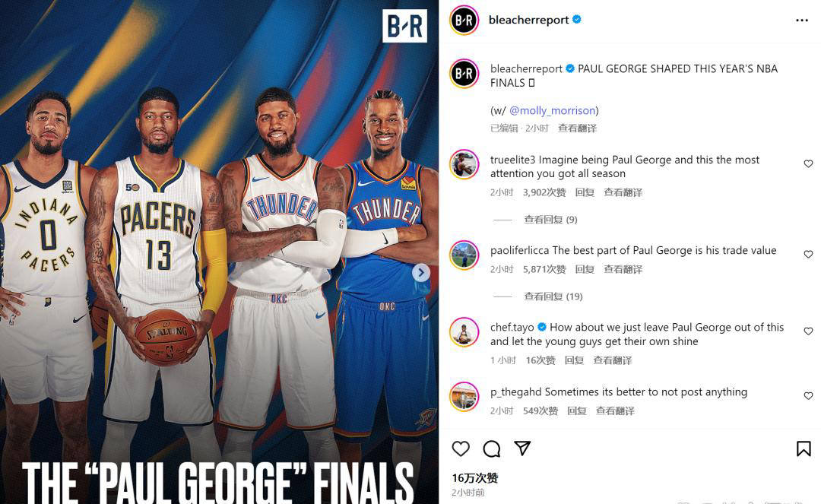
Task: Expand the 9 replies under trueelite3's comment
Action: point(550,220)
